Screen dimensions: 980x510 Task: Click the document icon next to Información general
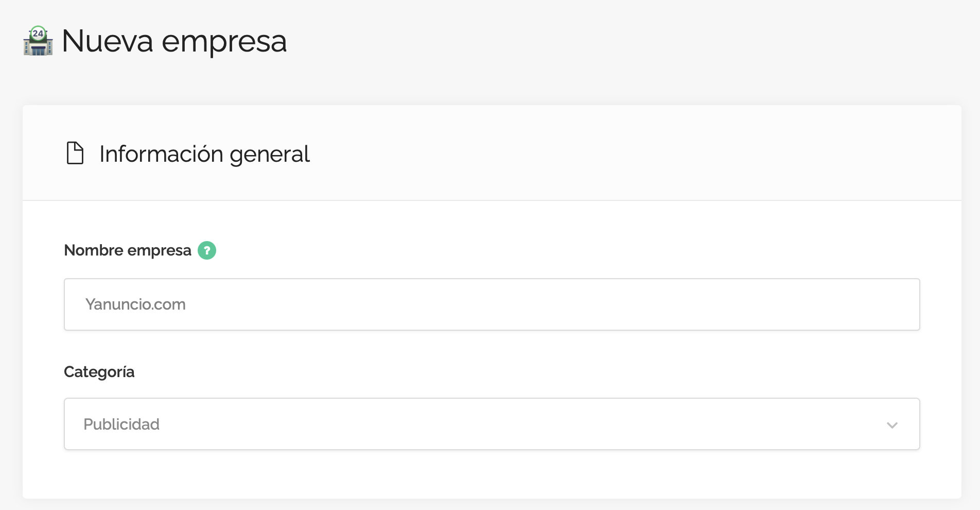coord(75,153)
